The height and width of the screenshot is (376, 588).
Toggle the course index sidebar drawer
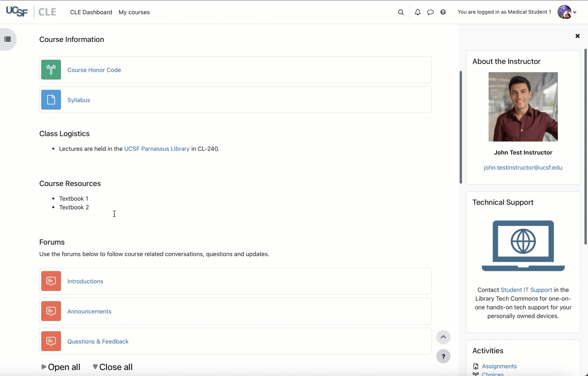(x=8, y=39)
